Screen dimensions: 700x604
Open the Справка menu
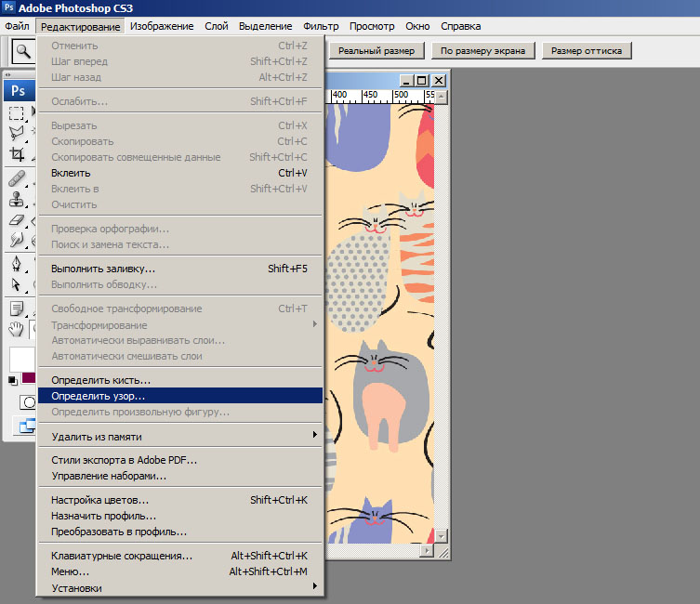click(x=461, y=26)
